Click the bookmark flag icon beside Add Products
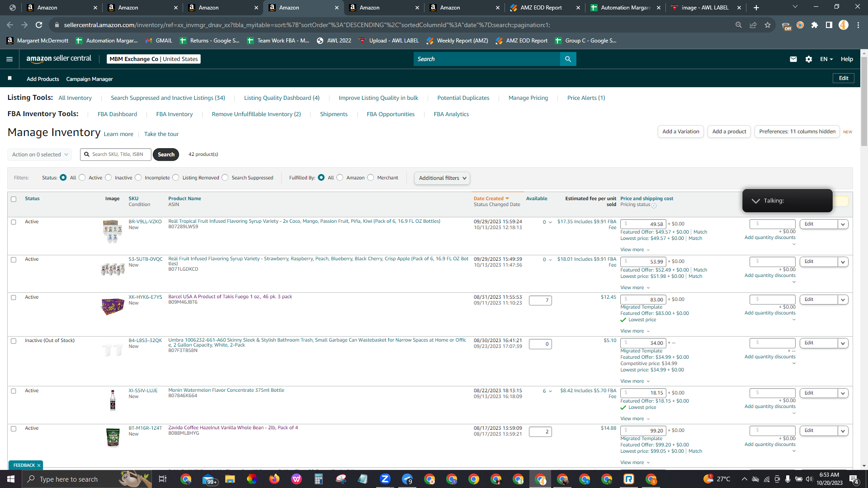868x488 pixels. [x=10, y=79]
